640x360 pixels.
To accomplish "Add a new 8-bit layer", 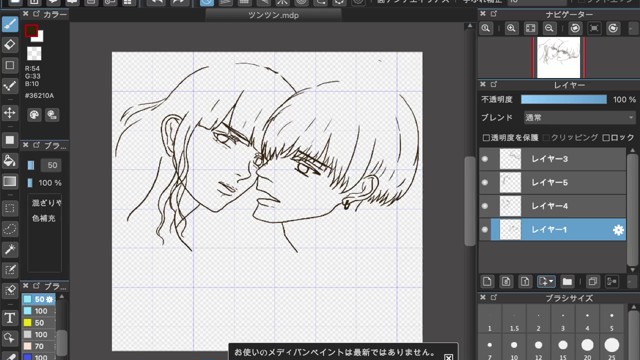I will [506, 281].
